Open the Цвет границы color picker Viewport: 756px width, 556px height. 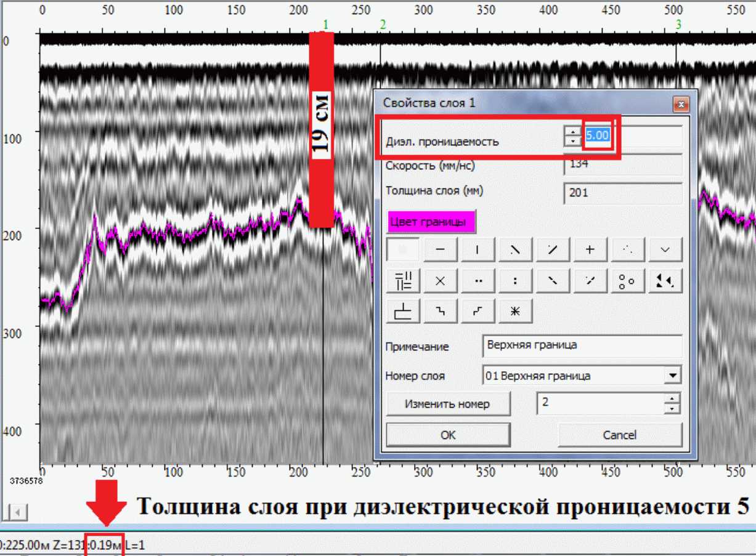[431, 222]
